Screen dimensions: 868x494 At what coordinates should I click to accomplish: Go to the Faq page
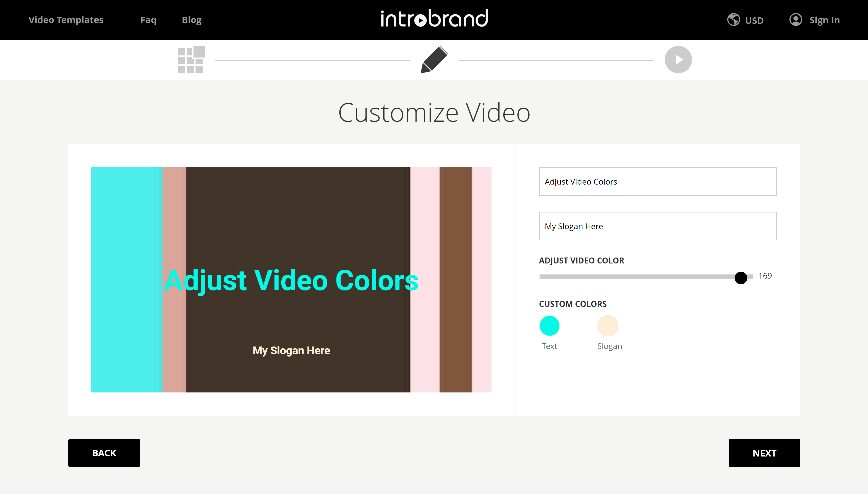point(148,20)
